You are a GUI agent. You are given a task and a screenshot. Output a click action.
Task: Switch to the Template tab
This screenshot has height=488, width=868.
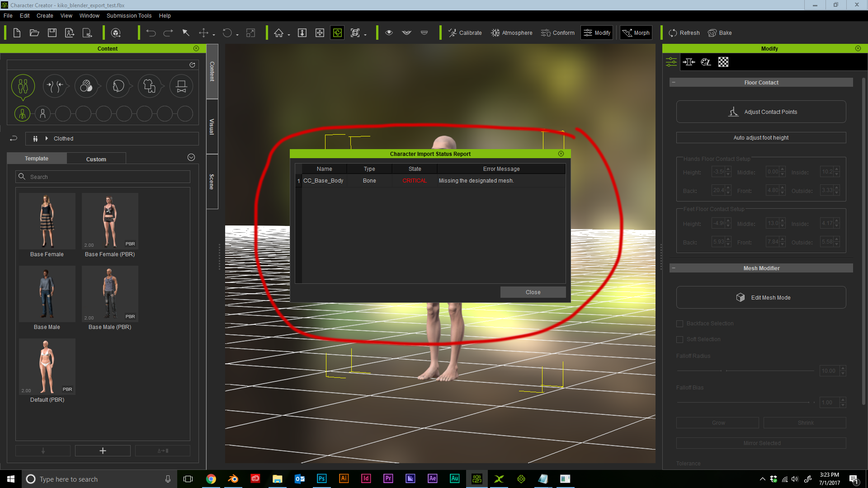[x=37, y=159]
